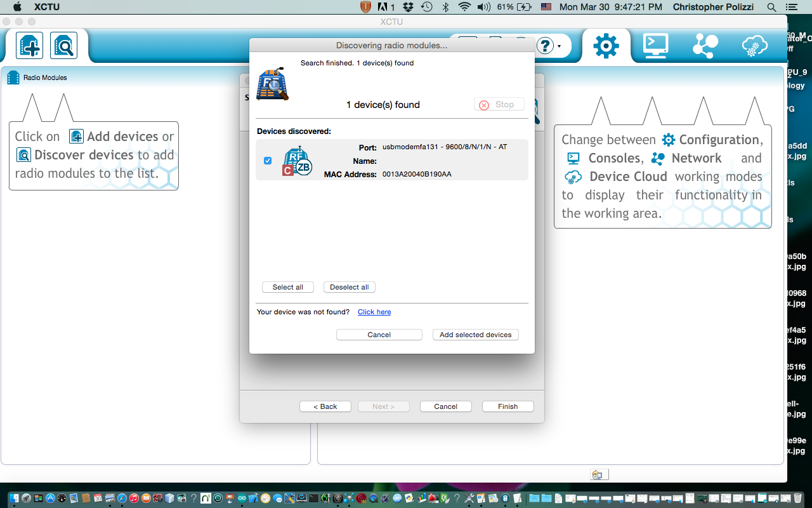Click the discovery dialog radio search icon
This screenshot has width=812, height=508.
[x=273, y=84]
